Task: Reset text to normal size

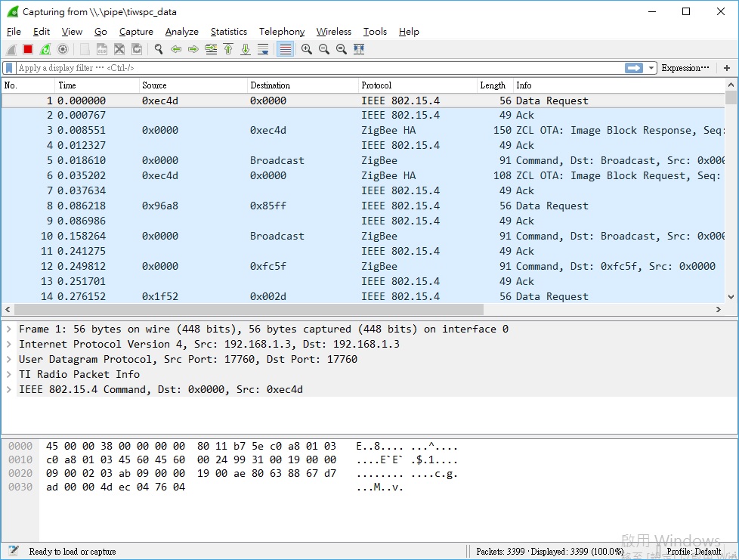Action: pos(342,49)
